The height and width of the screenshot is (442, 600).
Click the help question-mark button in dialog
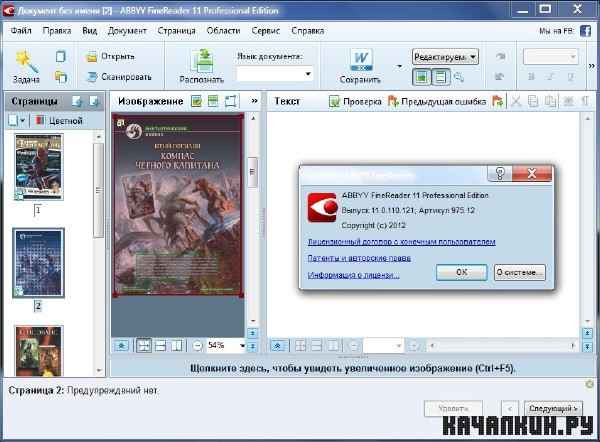[x=500, y=173]
